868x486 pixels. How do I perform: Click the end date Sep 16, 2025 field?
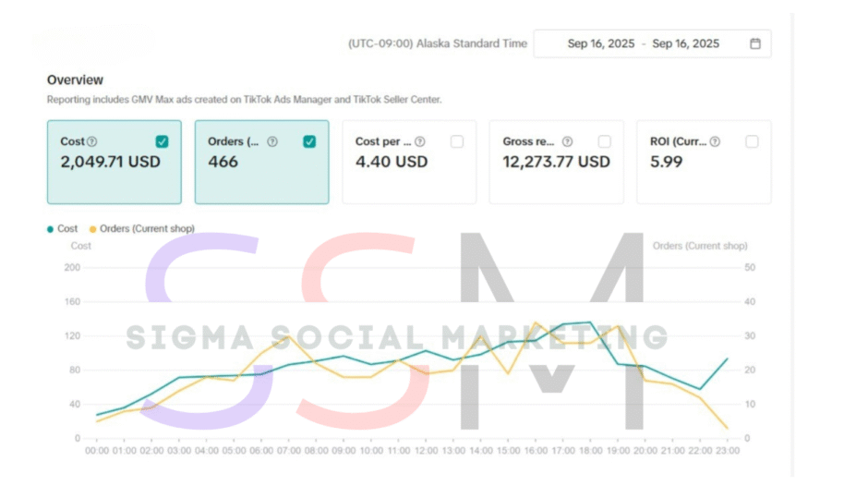(685, 43)
